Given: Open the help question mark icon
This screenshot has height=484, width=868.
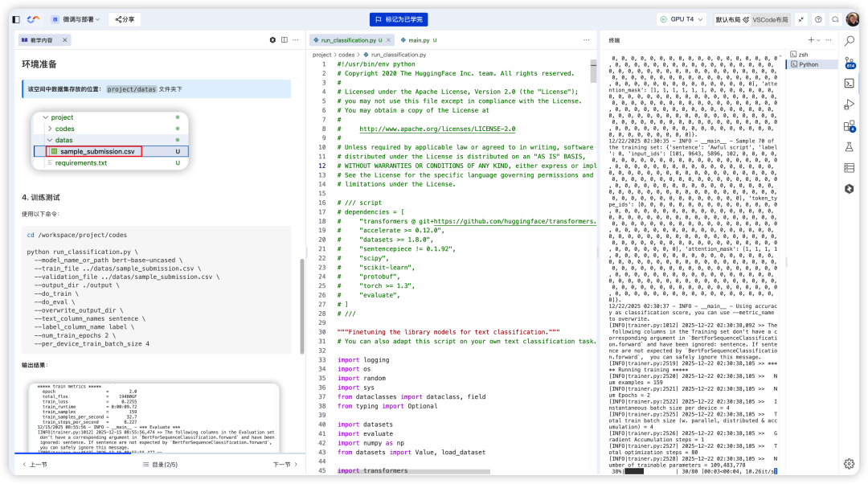Looking at the screenshot, I should coord(818,19).
